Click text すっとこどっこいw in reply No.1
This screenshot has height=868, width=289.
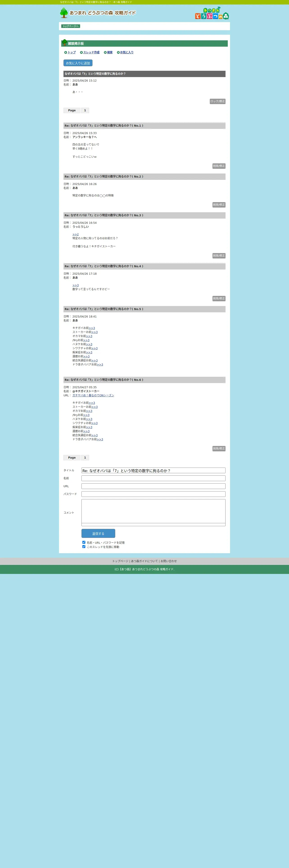coord(84,157)
